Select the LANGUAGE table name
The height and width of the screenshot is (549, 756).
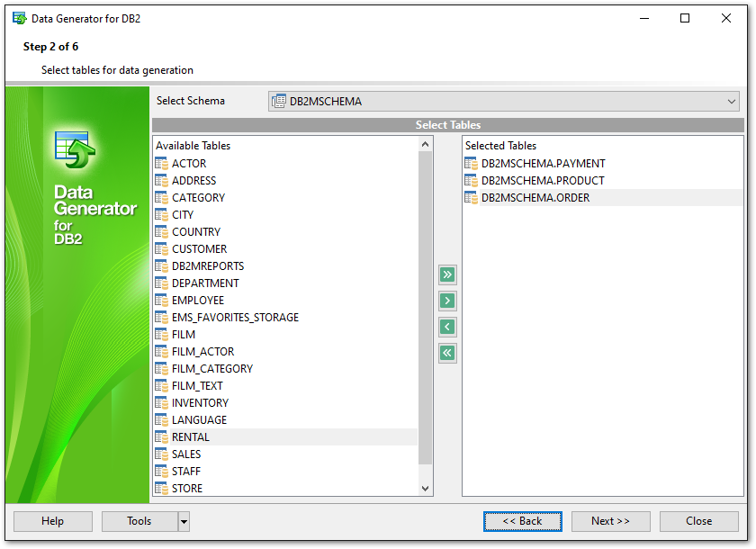[199, 420]
